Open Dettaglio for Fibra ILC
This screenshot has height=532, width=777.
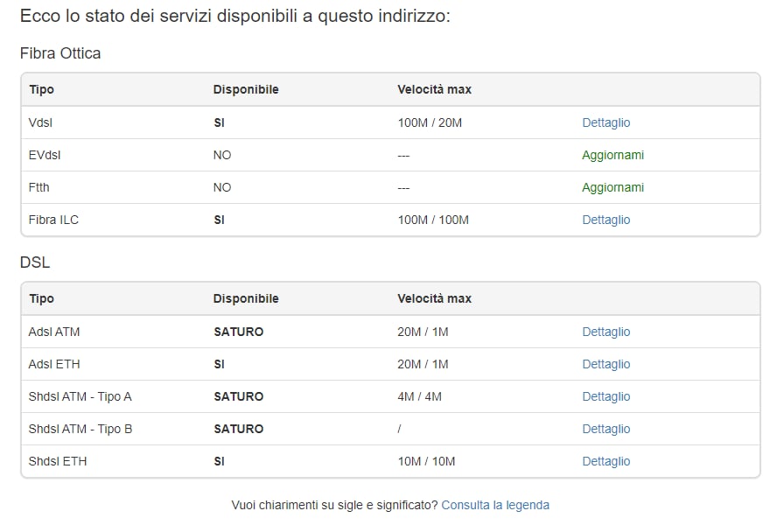(x=605, y=220)
